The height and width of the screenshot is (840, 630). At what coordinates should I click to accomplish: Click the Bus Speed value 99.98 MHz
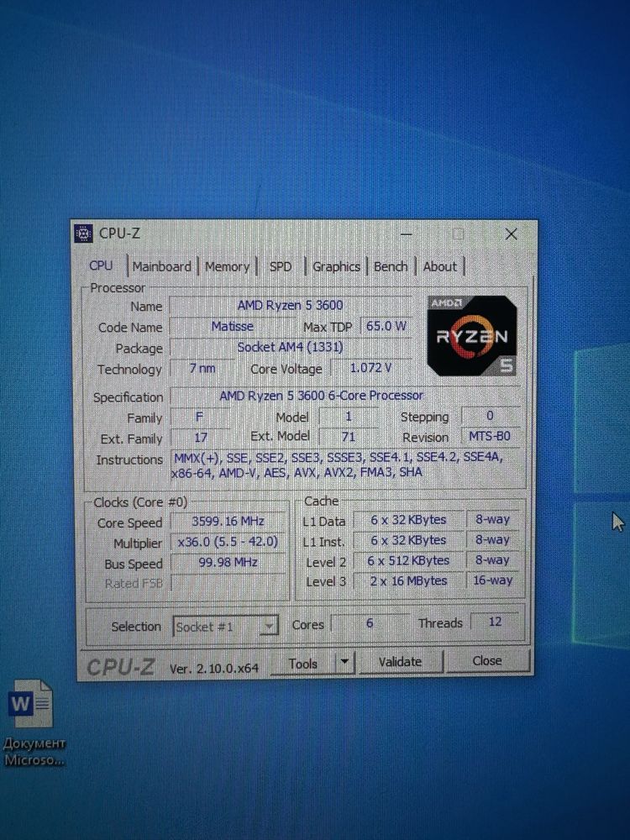point(228,562)
